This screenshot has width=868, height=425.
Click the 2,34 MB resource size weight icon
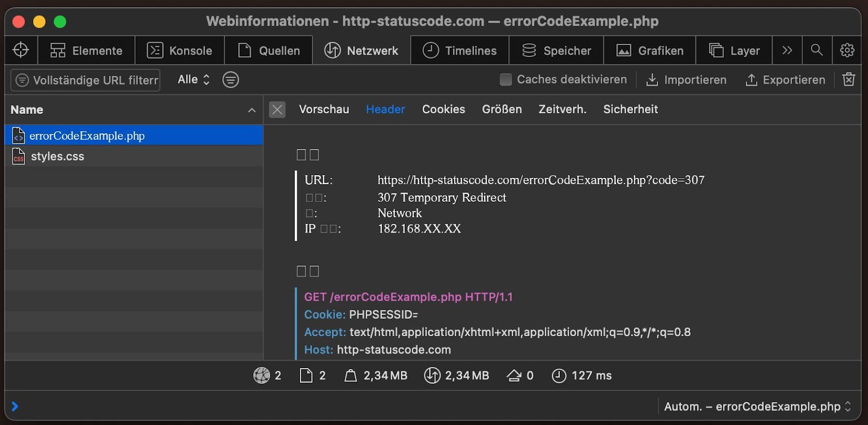pyautogui.click(x=350, y=375)
